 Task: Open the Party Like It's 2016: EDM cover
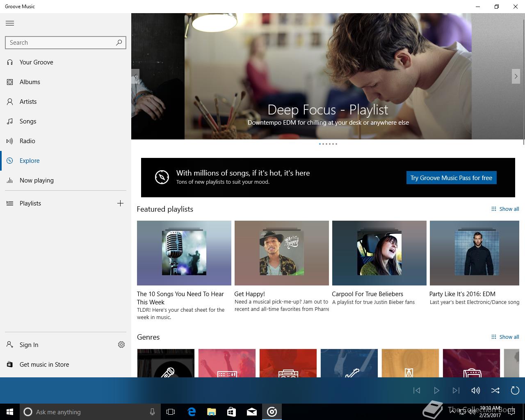click(x=475, y=253)
